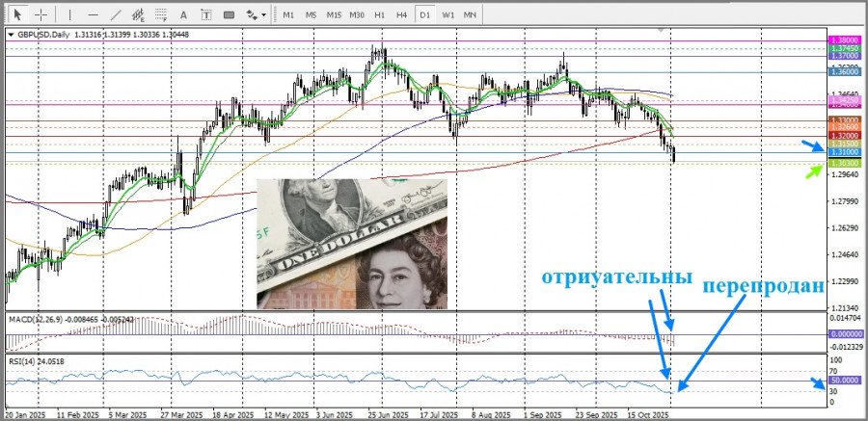Click the 1.37450 level price label
868x421 pixels.
(845, 49)
